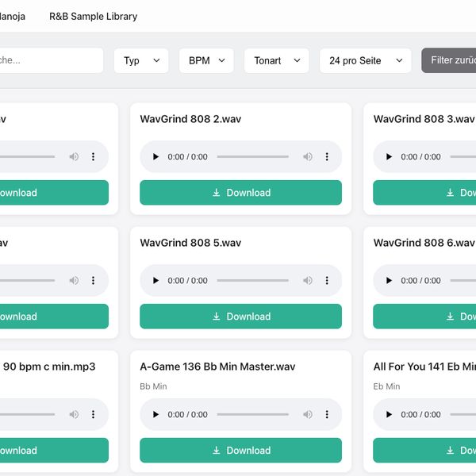
Task: Mute the WavGrind 808 5.wav player
Action: (x=308, y=281)
